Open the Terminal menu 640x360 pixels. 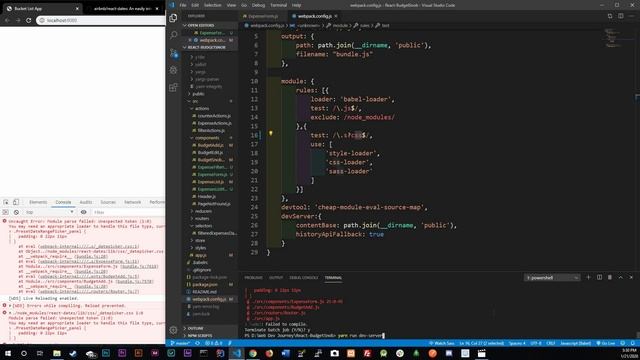tap(278, 5)
